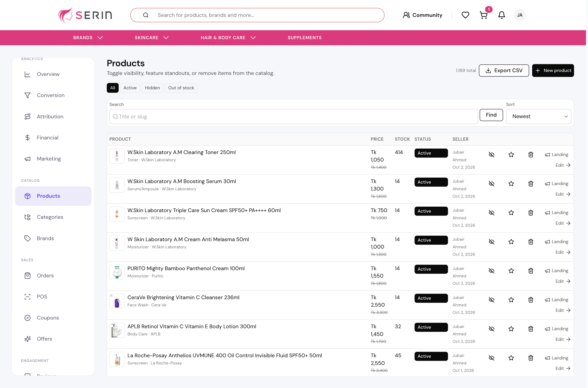
Task: Open the APLB Body Lotion thumbnail
Action: coord(117,330)
